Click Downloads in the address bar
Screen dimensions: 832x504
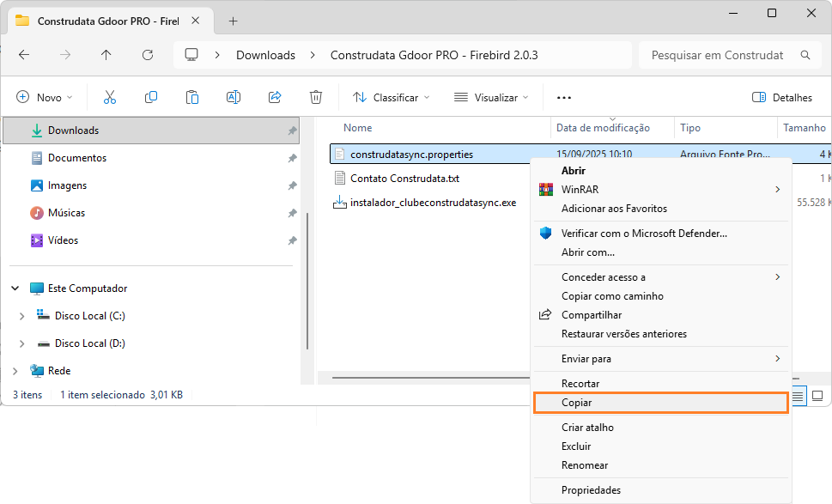click(x=265, y=55)
